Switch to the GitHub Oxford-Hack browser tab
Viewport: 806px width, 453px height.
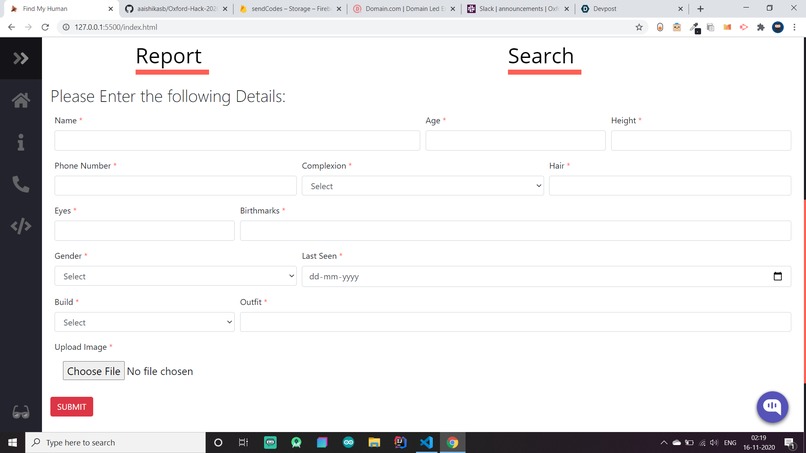pos(176,9)
